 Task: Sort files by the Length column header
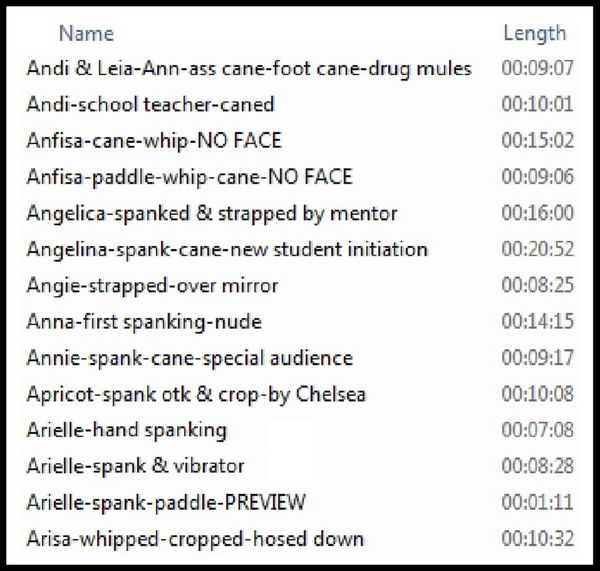535,34
